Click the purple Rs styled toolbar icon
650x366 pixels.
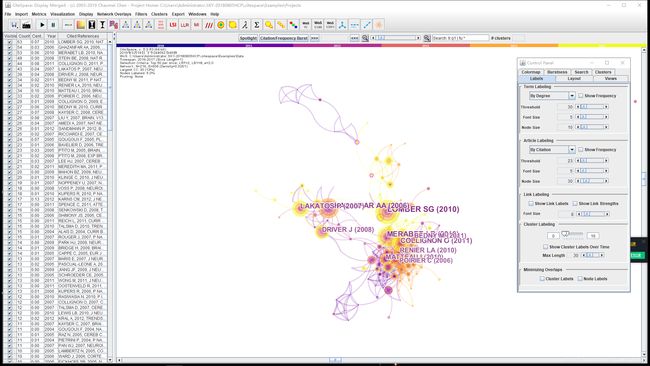tap(114, 25)
